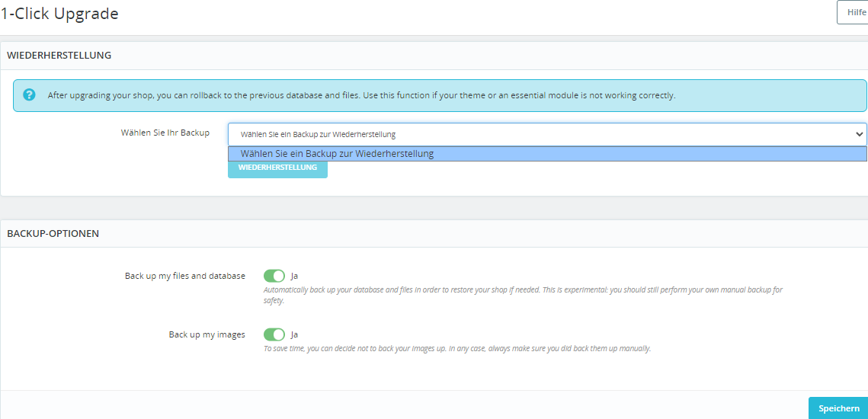Click the 'Wählen Sie Ihr Backup' label
Viewport: 868px width, 419px height.
(165, 133)
